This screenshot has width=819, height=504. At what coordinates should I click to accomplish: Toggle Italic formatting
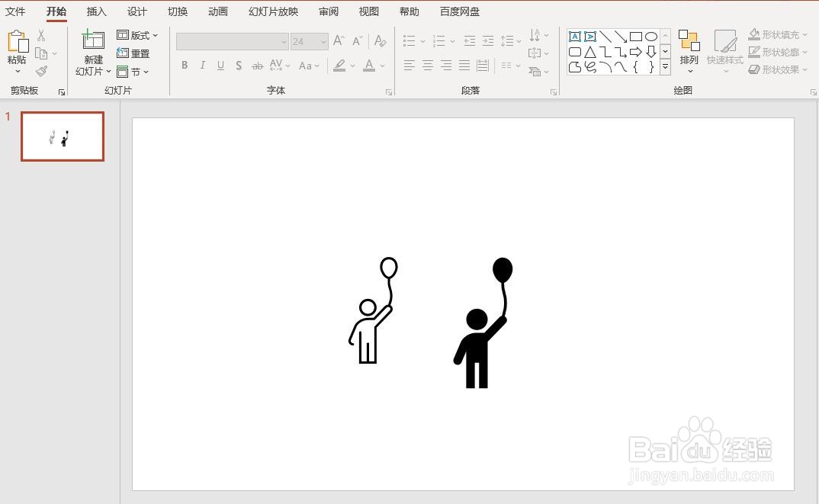(203, 66)
